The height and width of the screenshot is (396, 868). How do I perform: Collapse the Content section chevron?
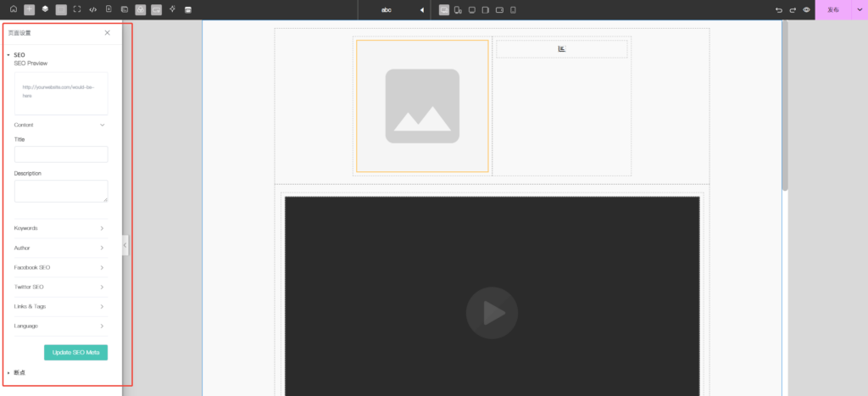click(x=103, y=125)
